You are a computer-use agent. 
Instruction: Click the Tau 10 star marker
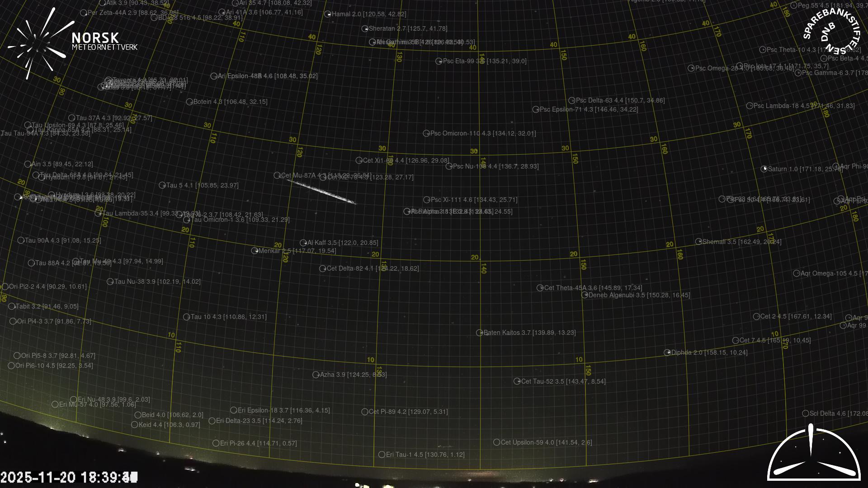[186, 317]
